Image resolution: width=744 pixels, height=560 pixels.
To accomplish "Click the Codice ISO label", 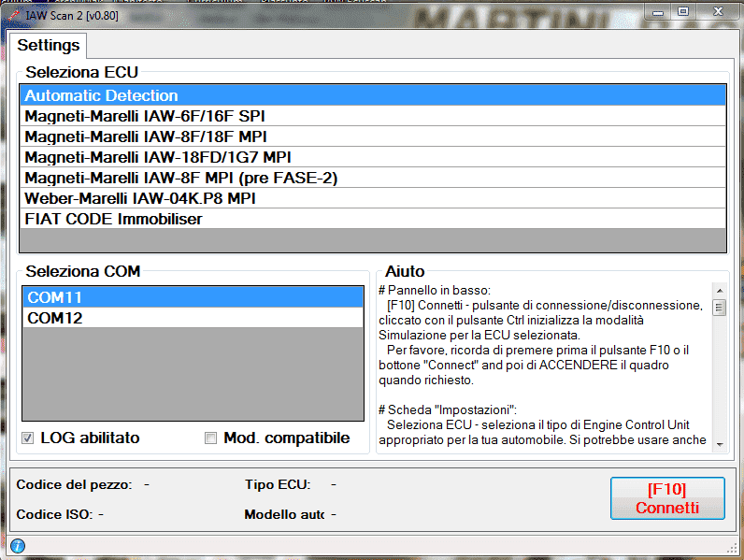I will coord(54,514).
